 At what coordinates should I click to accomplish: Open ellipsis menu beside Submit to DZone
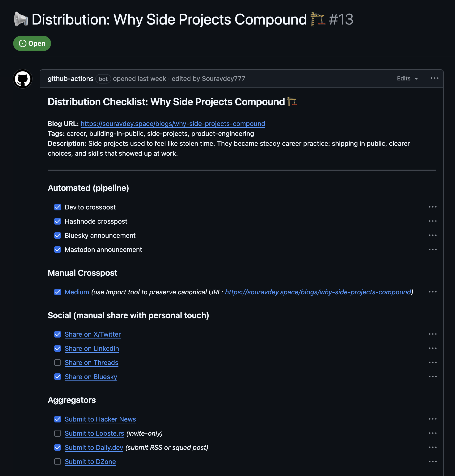pos(432,461)
